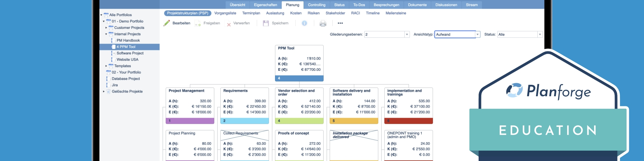The height and width of the screenshot is (161, 644).
Task: Expand the Gelöschte Projekte node
Action: coord(104,91)
